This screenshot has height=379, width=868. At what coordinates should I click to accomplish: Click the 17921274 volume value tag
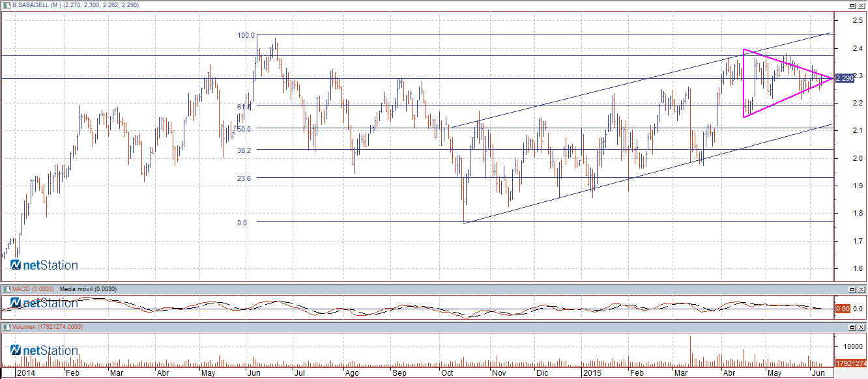coord(850,363)
